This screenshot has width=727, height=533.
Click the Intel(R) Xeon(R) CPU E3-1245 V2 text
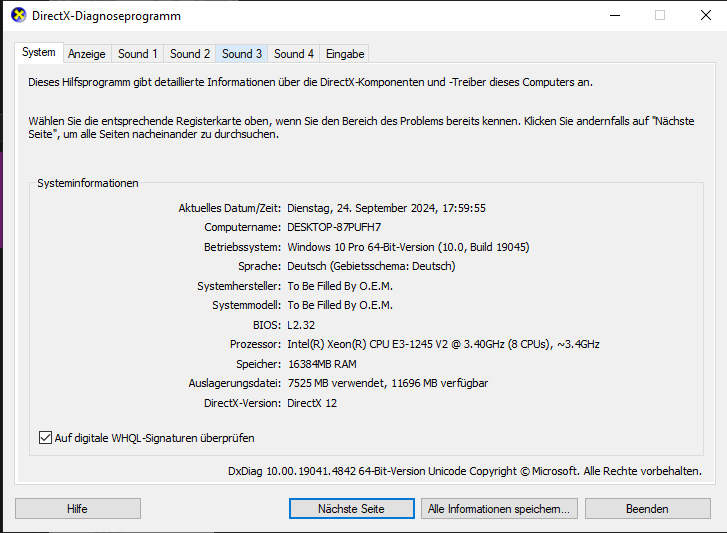pyautogui.click(x=443, y=344)
